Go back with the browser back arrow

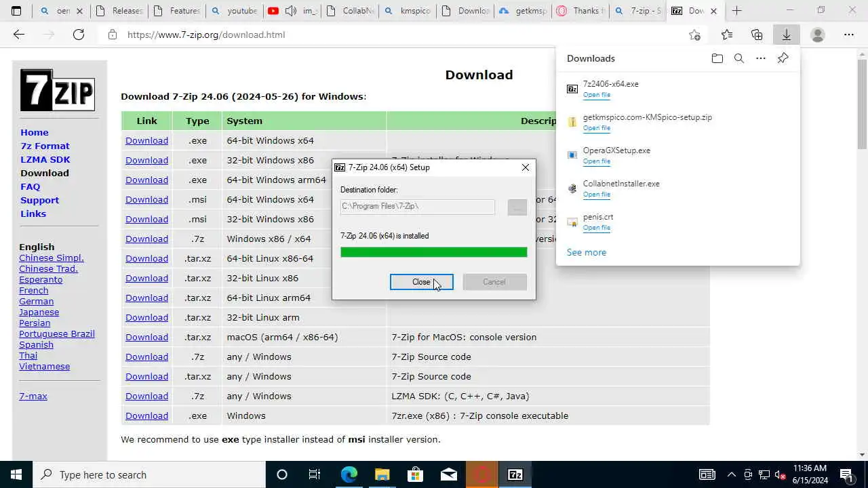(19, 35)
